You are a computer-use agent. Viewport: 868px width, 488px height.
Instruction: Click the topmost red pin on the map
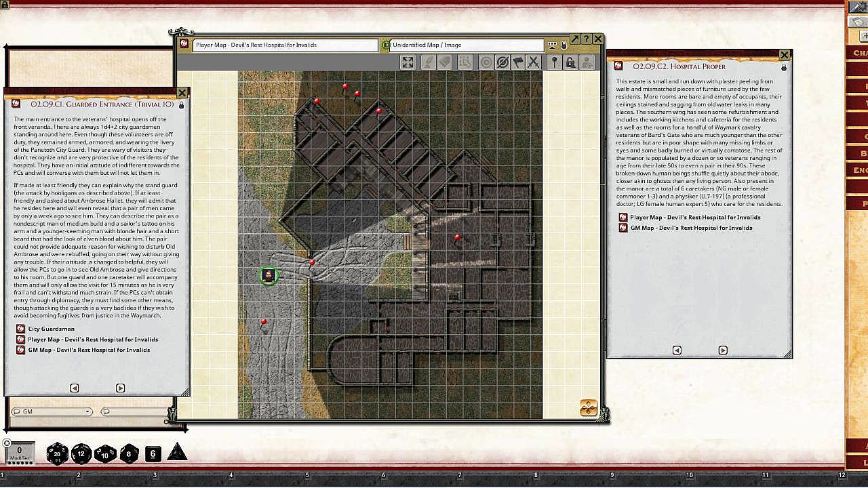pyautogui.click(x=345, y=88)
